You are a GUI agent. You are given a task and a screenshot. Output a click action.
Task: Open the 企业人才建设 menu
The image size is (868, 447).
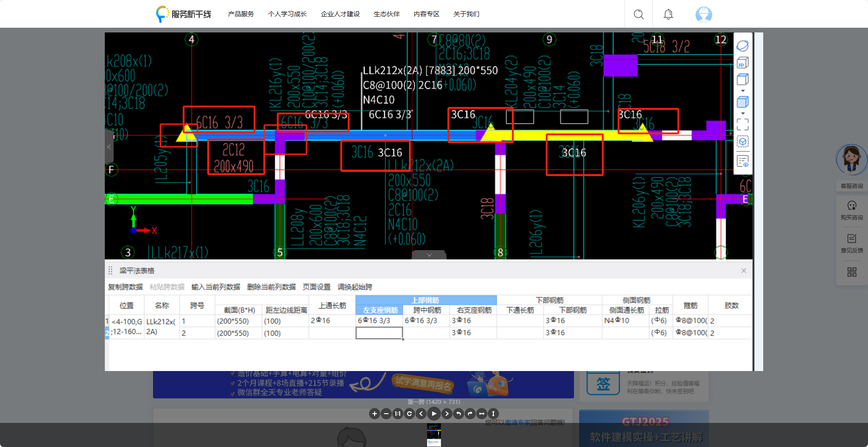pos(340,14)
